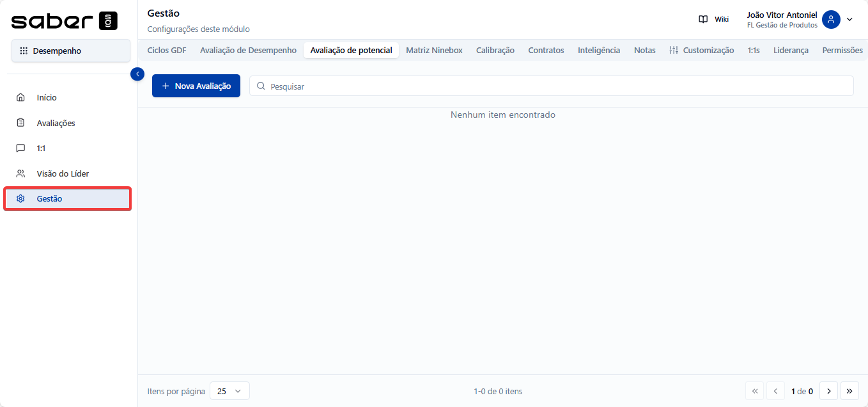
Task: Click the Nova Avaliação button
Action: (x=196, y=86)
